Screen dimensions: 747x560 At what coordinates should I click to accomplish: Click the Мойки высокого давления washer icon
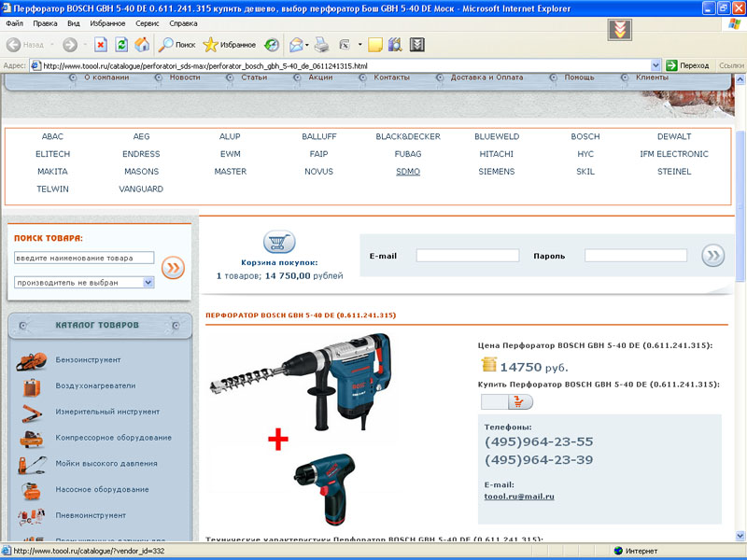click(32, 464)
